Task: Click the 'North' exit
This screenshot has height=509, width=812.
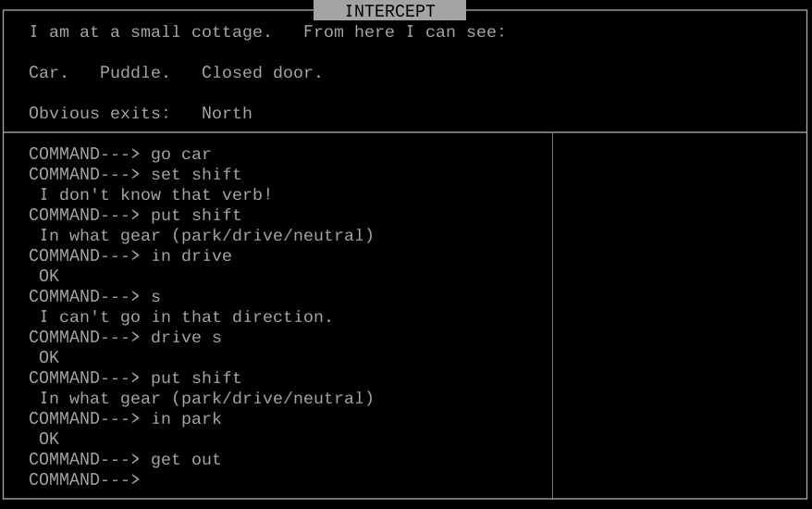Action: (227, 113)
